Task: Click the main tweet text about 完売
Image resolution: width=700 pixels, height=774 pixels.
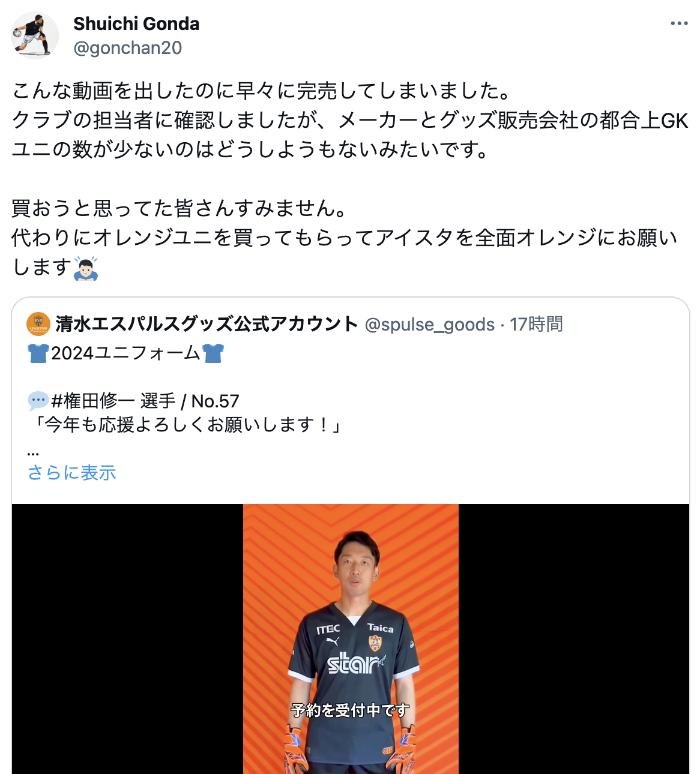Action: (x=261, y=91)
